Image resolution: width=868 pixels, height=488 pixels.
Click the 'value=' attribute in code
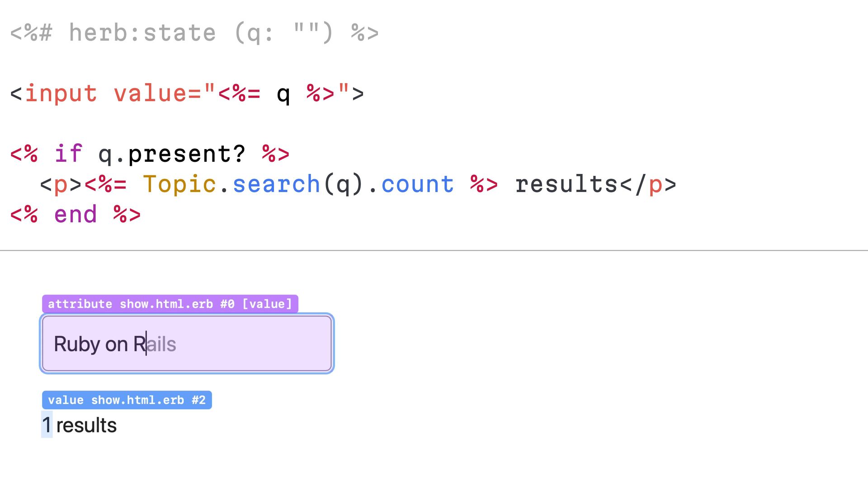click(157, 94)
